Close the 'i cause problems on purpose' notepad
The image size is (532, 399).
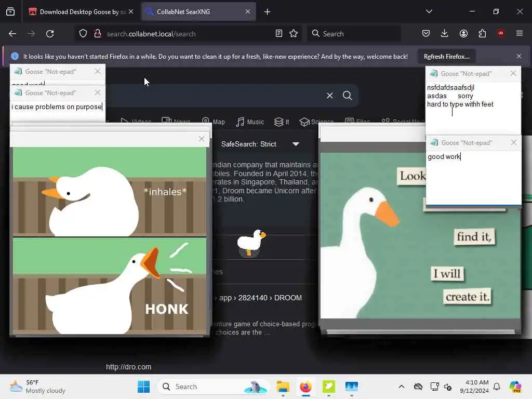tap(98, 92)
